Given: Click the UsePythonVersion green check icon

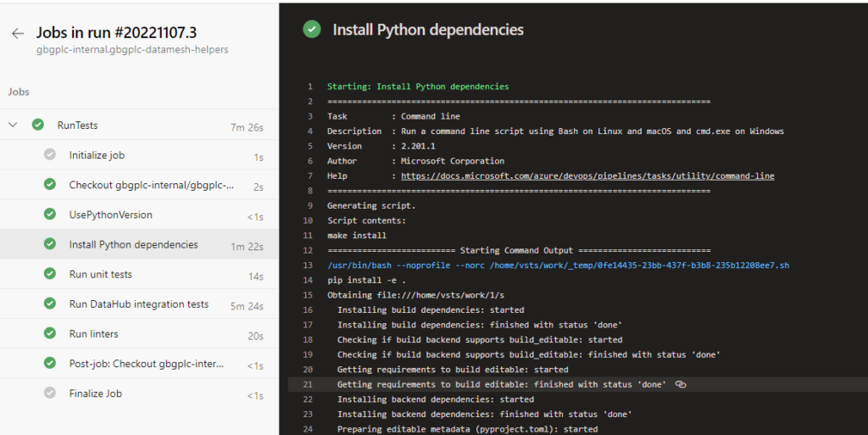Looking at the screenshot, I should [x=50, y=215].
